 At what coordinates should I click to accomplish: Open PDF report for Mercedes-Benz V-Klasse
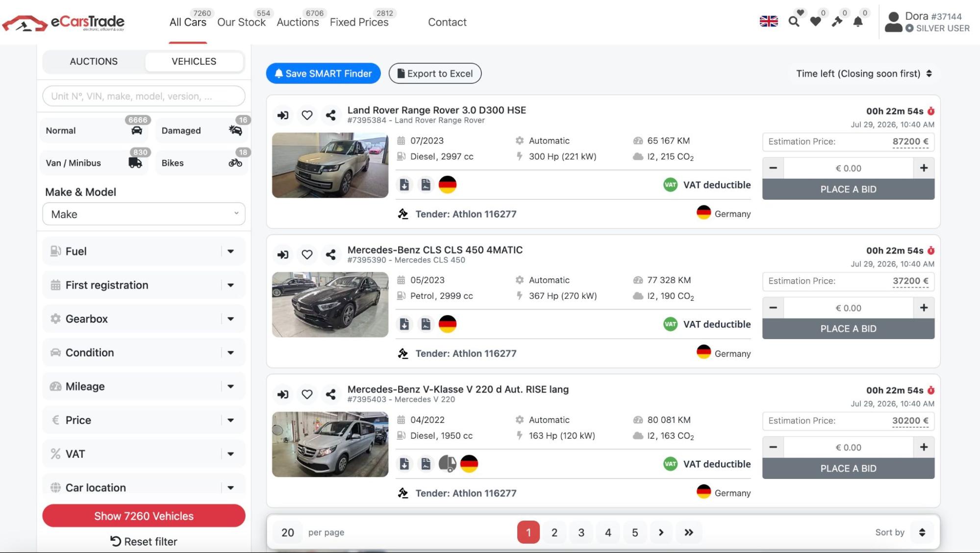(426, 464)
